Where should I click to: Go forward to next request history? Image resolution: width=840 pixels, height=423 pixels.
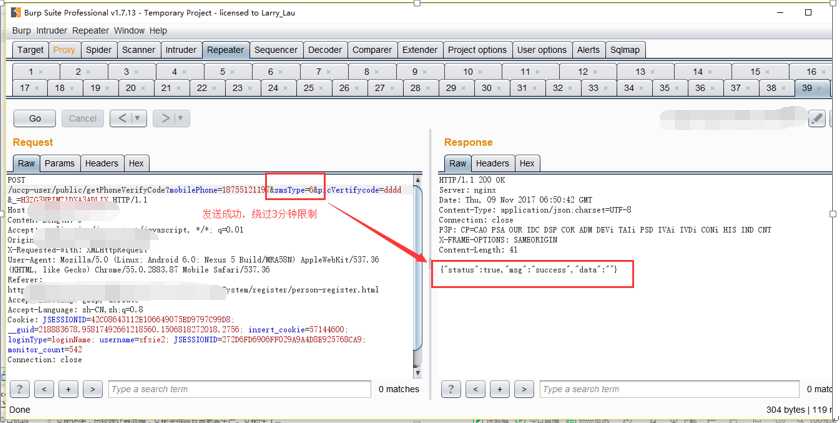tap(165, 118)
